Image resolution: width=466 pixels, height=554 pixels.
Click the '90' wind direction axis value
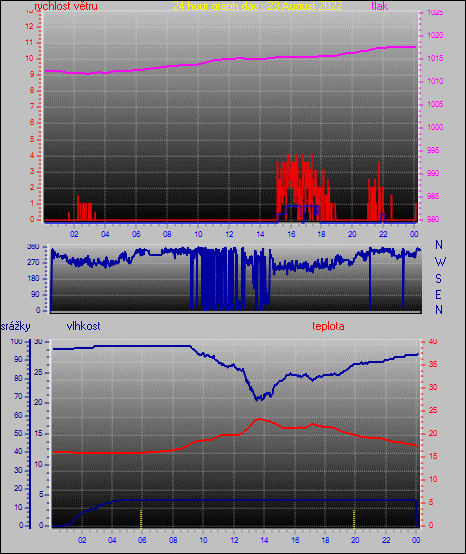pyautogui.click(x=35, y=294)
